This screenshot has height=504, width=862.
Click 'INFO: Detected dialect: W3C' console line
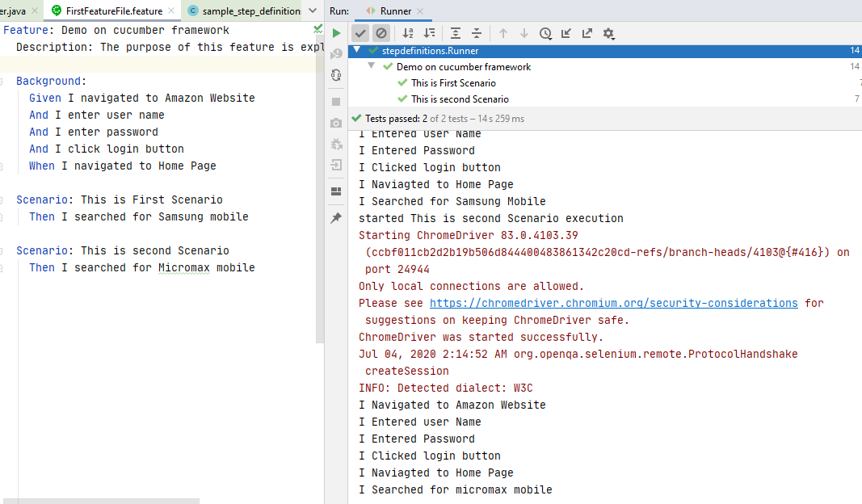446,388
